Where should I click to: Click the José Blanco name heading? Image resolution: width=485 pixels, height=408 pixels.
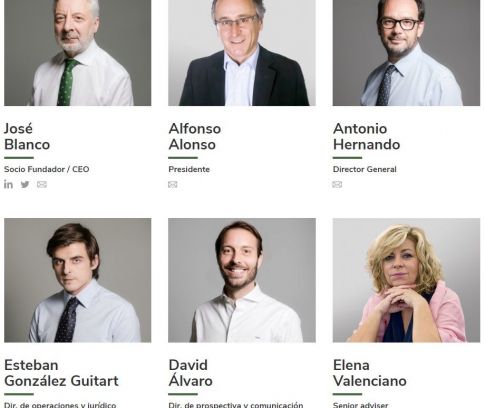coord(27,137)
